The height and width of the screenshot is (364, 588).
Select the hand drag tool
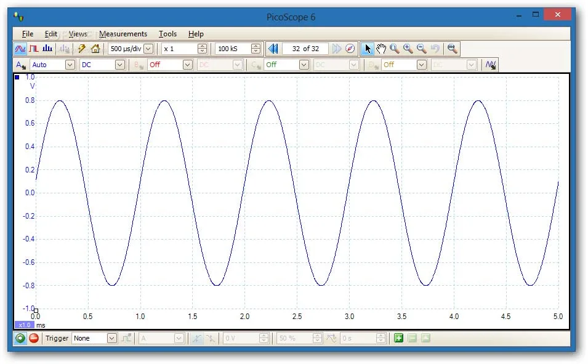click(381, 49)
